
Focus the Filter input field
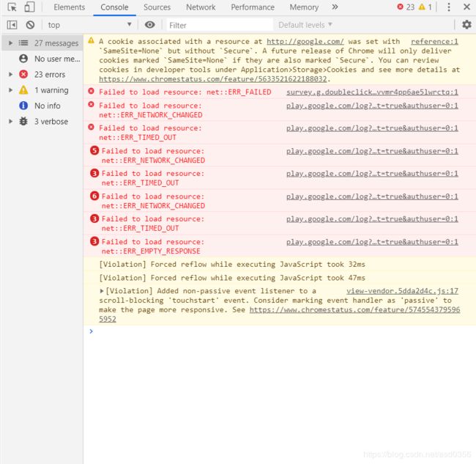click(x=220, y=25)
